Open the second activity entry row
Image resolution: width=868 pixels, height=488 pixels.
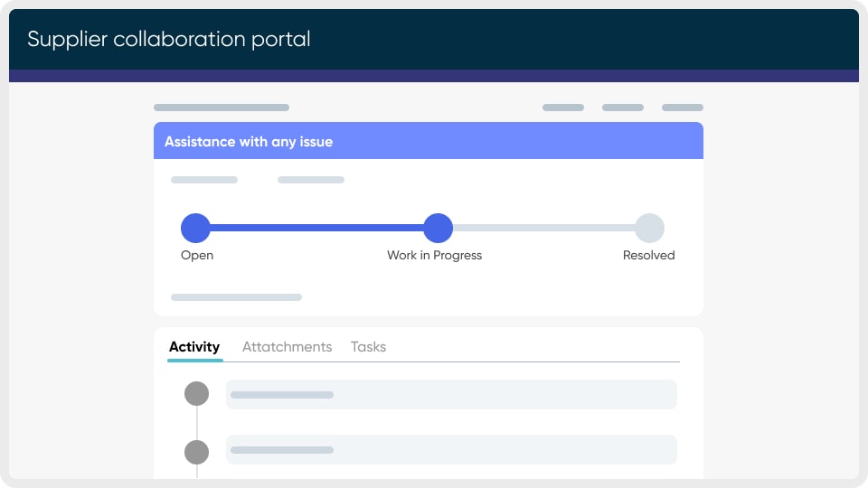point(451,450)
